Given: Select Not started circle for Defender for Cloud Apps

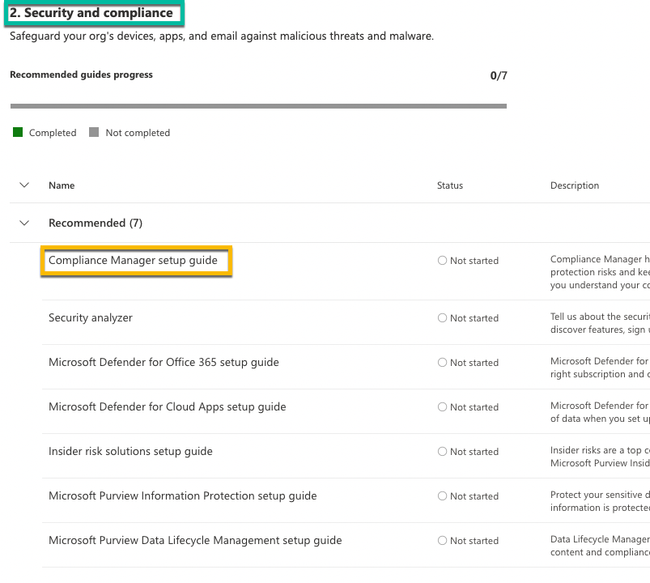Looking at the screenshot, I should (x=442, y=407).
